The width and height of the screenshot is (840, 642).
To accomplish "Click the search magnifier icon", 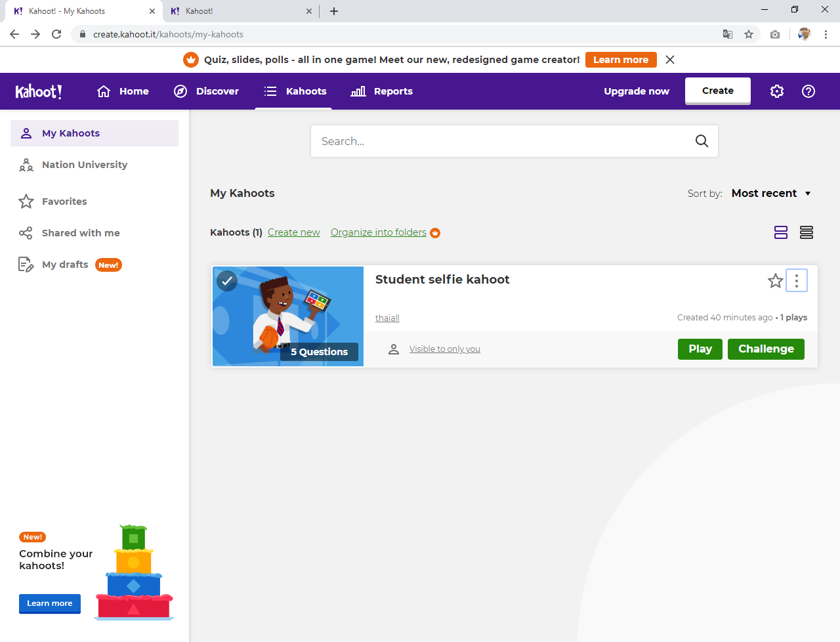I will (x=702, y=141).
